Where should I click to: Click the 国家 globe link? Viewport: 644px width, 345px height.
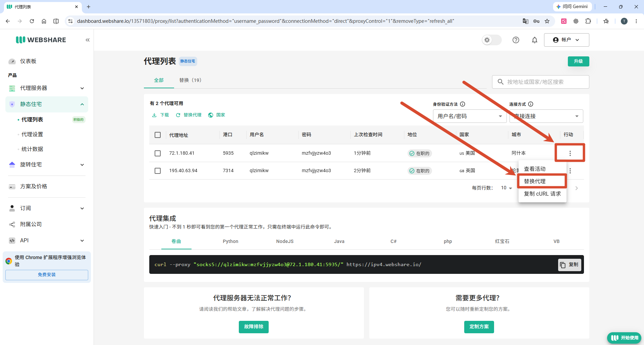pos(216,115)
